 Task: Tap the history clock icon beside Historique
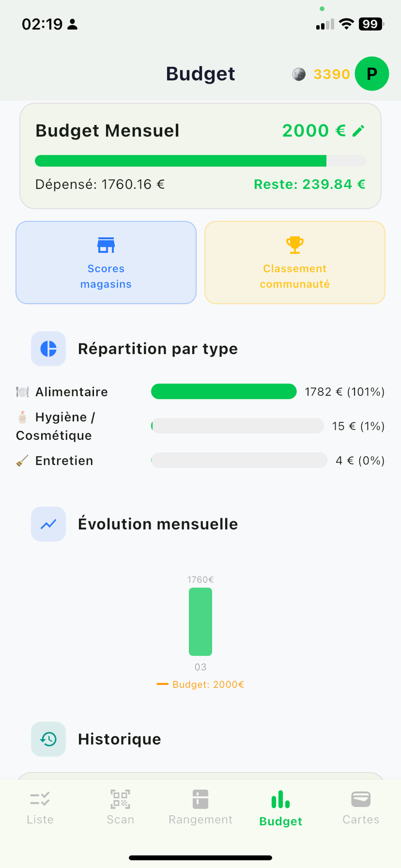pos(48,739)
